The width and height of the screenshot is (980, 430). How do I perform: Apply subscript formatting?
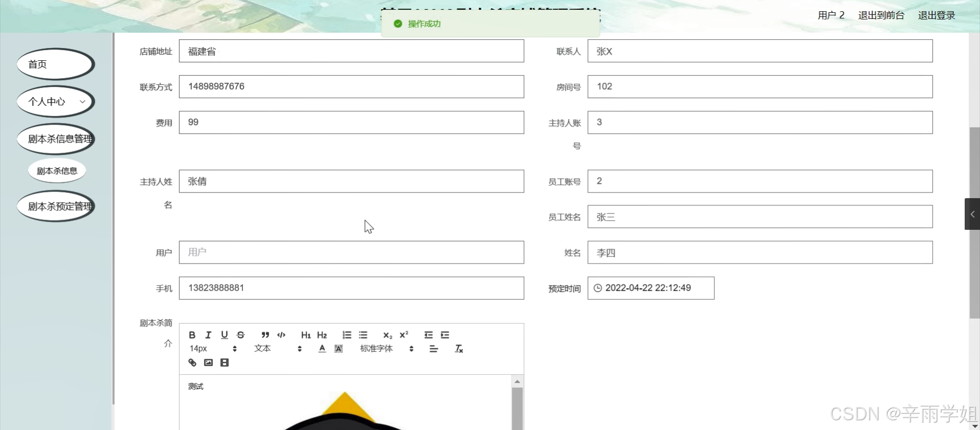[x=388, y=335]
